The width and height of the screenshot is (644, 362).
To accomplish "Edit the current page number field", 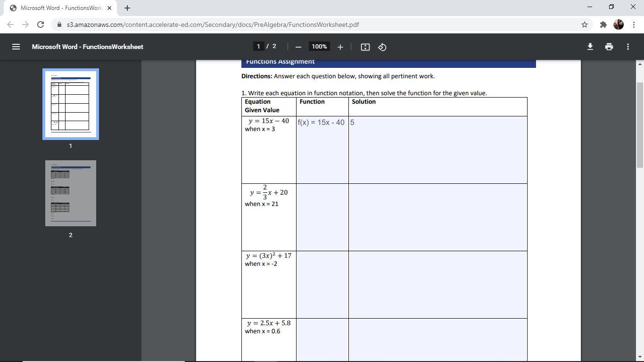I will point(258,47).
